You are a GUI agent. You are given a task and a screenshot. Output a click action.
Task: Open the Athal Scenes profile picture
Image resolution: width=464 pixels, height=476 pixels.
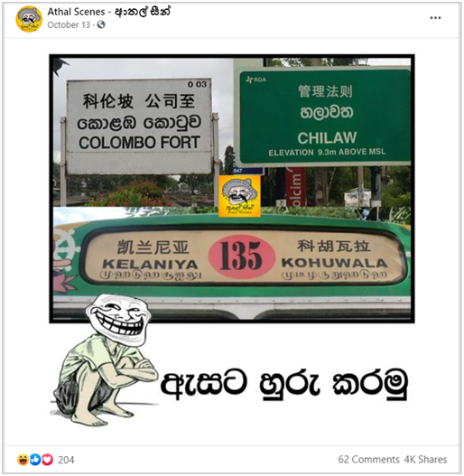tap(29, 19)
